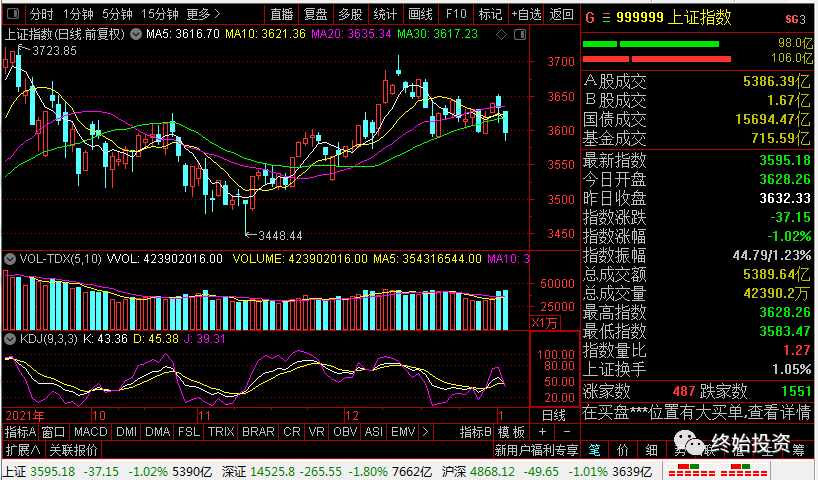Screen dimensions: 818x480
Task: Click 上证 index in status bar
Action: coord(15,472)
